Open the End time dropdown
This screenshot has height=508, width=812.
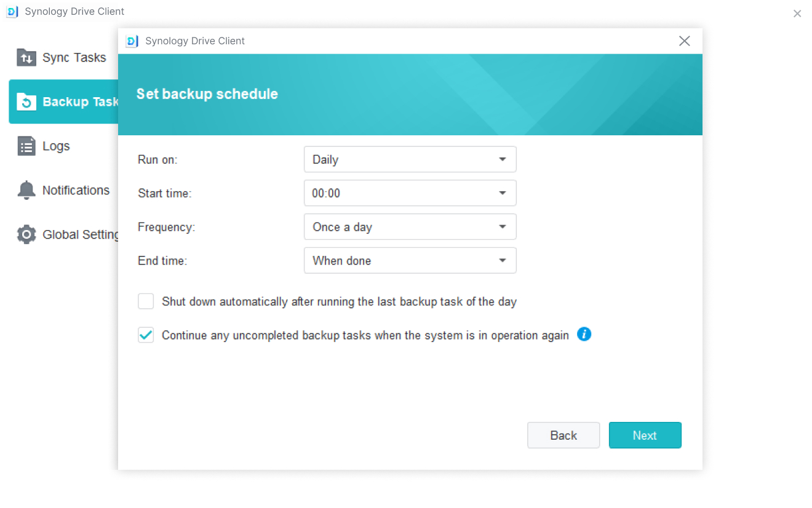point(410,261)
